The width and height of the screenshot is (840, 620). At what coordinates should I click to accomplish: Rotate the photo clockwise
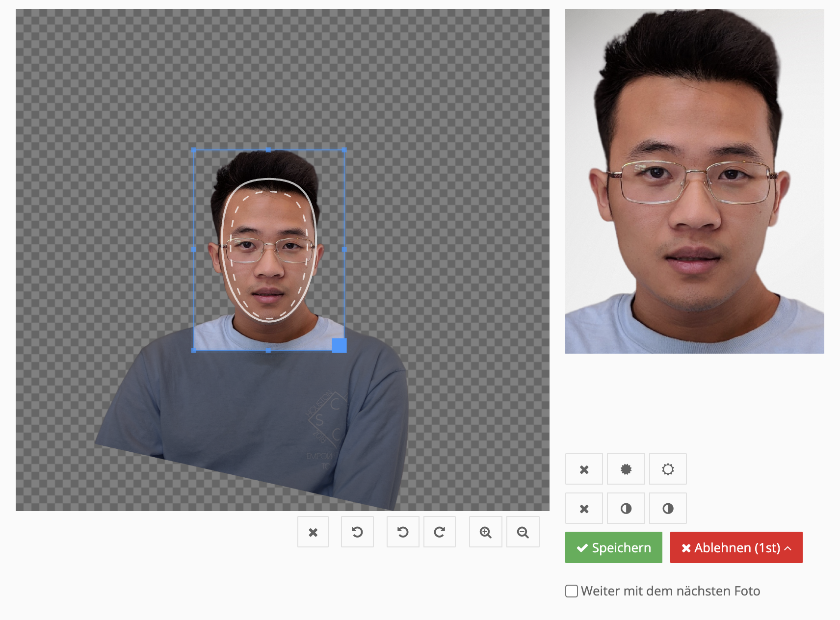[x=440, y=532]
